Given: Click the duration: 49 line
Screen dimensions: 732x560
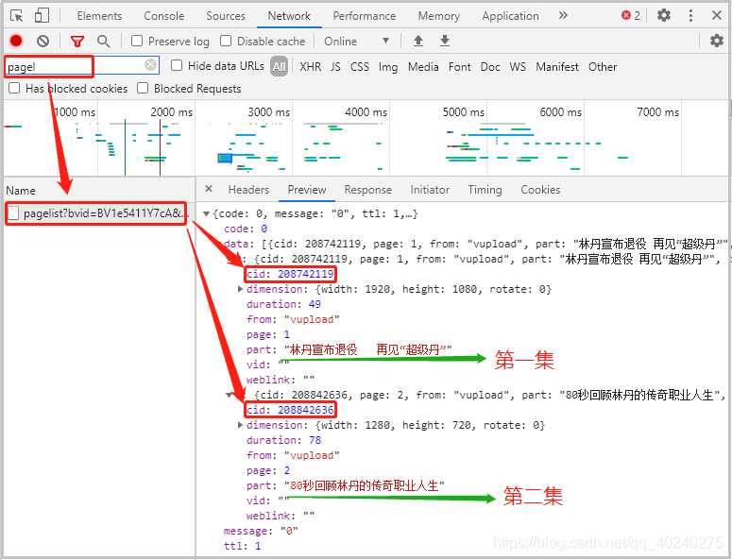Looking at the screenshot, I should click(283, 304).
